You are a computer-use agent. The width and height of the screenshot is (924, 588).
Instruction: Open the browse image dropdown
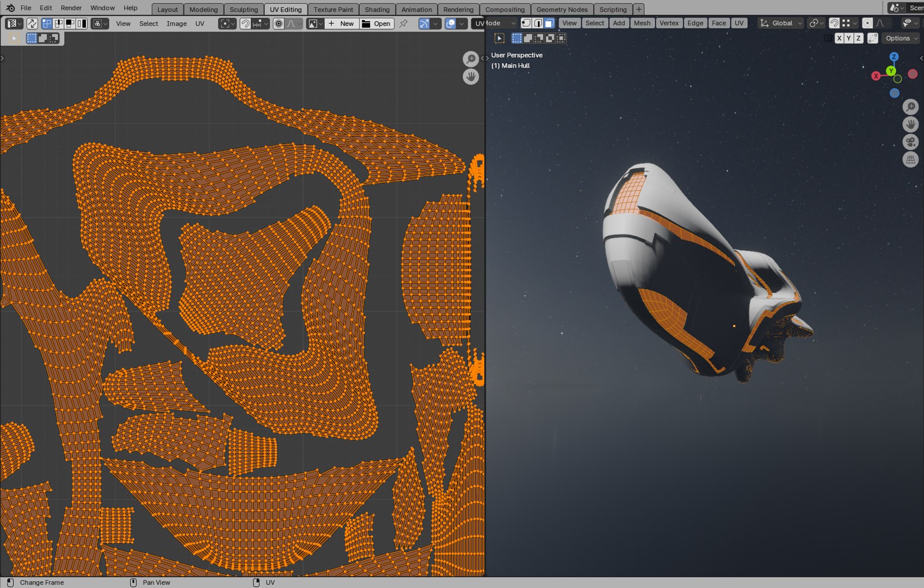coord(315,23)
